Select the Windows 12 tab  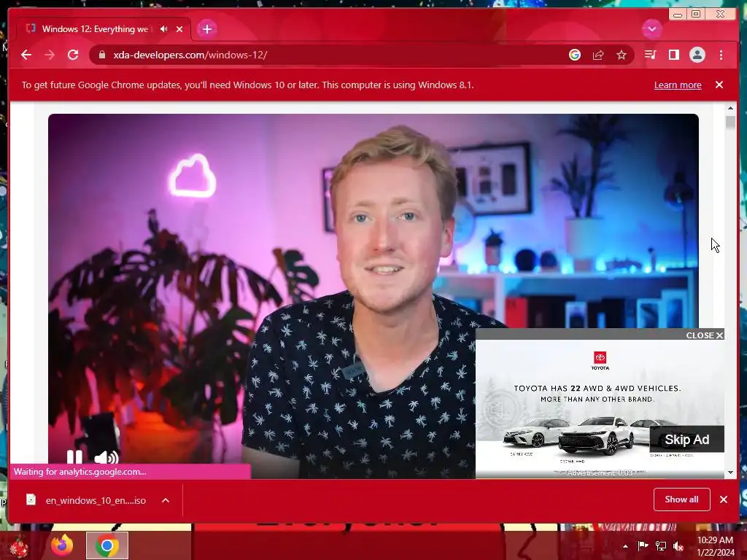(95, 29)
